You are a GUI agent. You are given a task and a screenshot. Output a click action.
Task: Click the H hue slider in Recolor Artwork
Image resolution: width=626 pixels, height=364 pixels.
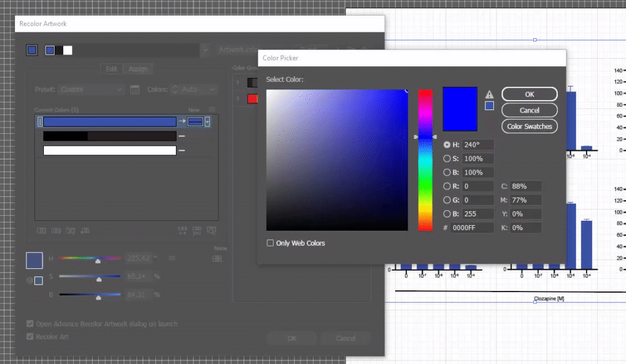(x=90, y=258)
